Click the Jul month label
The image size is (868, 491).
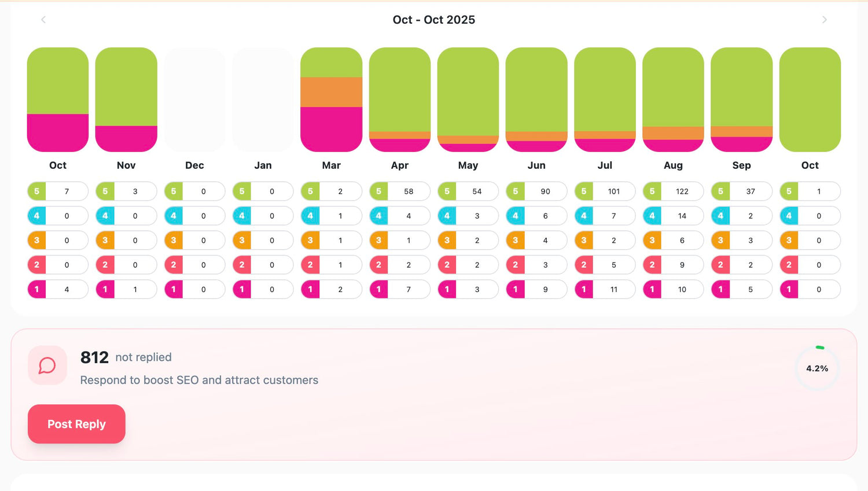point(605,165)
